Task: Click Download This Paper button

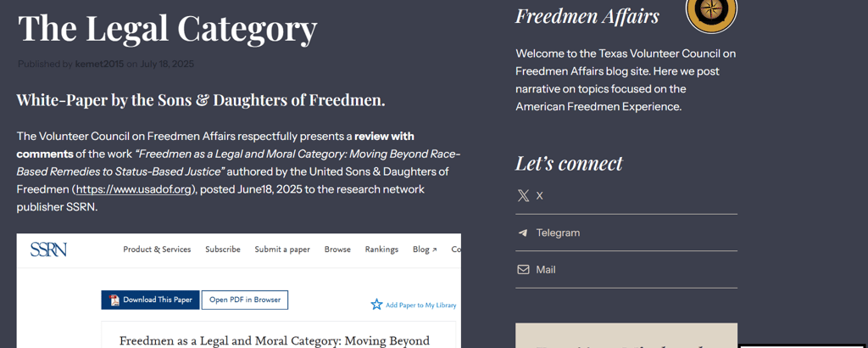Action: tap(151, 300)
